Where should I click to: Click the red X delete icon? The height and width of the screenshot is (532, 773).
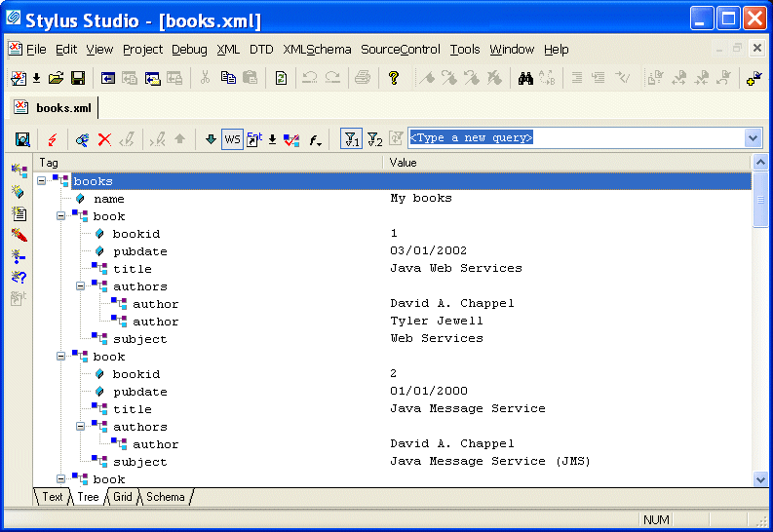[x=104, y=139]
